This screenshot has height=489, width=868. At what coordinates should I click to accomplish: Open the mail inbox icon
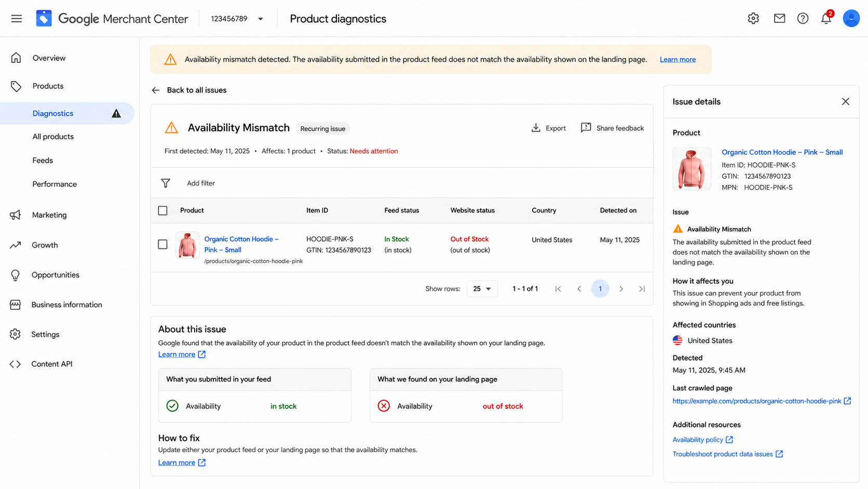click(779, 19)
